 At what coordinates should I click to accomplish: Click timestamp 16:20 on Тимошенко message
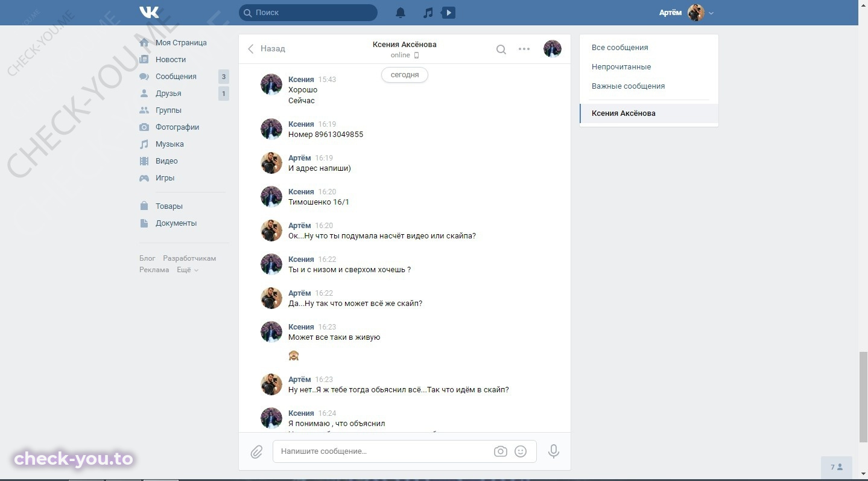pyautogui.click(x=327, y=192)
